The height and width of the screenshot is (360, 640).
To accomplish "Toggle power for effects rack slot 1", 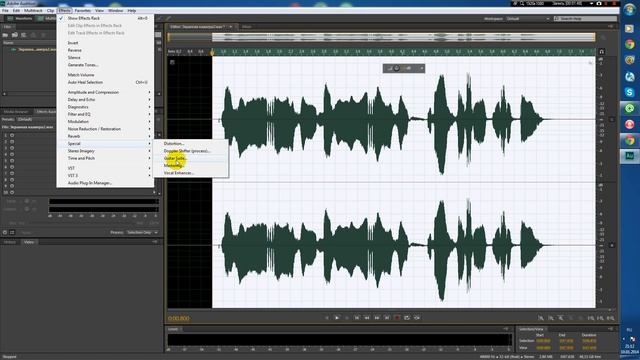I will pyautogui.click(x=12, y=135).
